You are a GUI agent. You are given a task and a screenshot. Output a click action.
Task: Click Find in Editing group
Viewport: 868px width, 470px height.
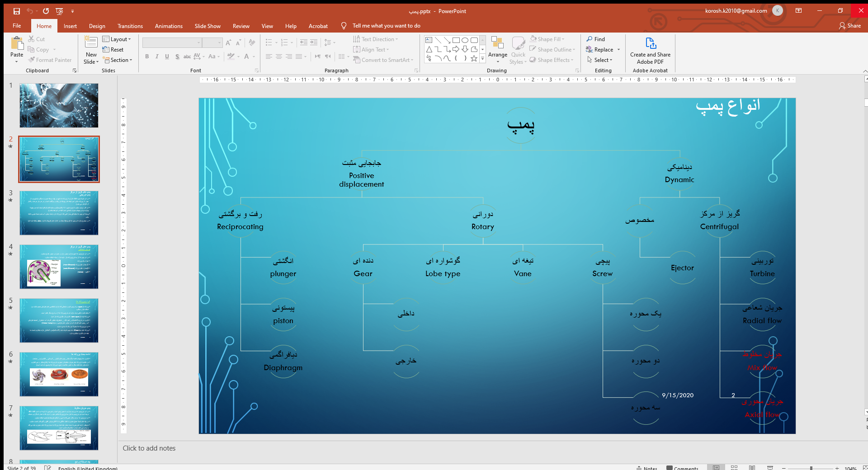pos(596,39)
